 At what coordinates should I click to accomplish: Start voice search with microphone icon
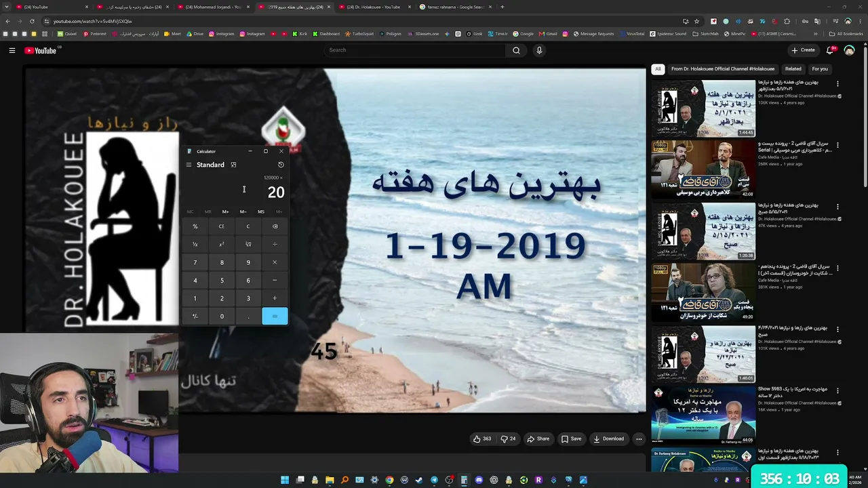539,50
